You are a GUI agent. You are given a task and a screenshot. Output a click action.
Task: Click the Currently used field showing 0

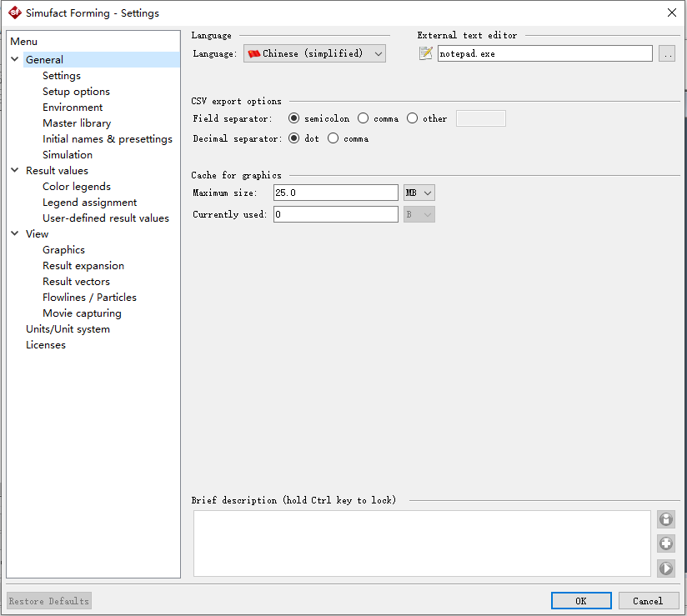coord(336,215)
